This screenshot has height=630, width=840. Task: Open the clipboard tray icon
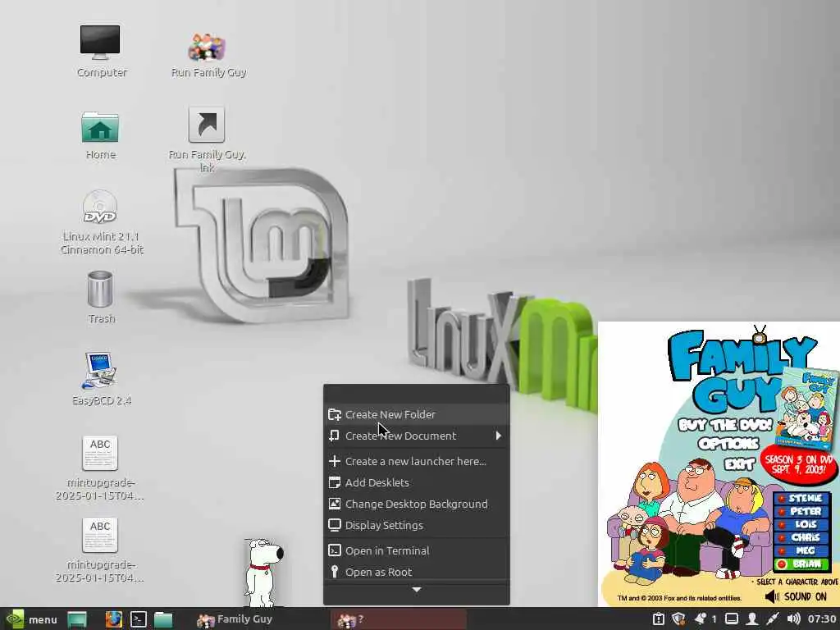(x=659, y=619)
